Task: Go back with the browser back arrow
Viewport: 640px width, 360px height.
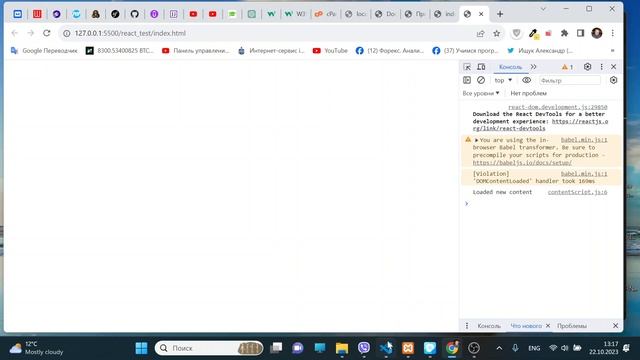Action: point(15,33)
